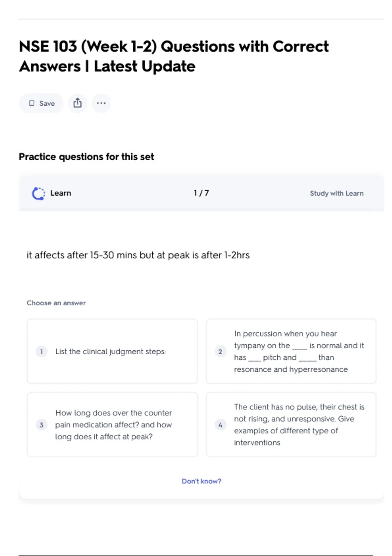The height and width of the screenshot is (556, 392).
Task: Click the Learn mode circular icon
Action: pyautogui.click(x=39, y=193)
